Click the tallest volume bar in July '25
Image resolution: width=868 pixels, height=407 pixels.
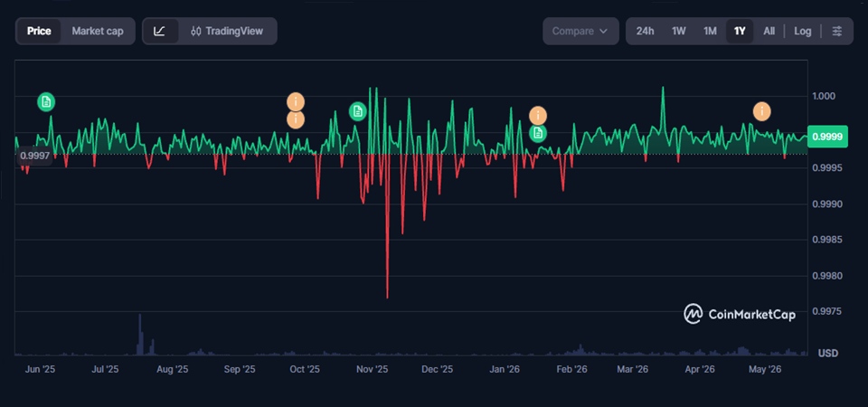(x=139, y=335)
